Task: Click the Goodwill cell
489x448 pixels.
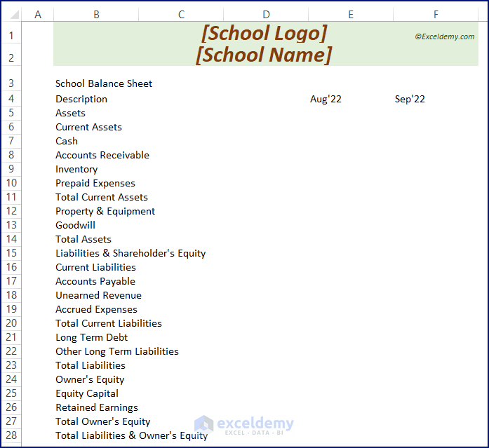Action: coord(75,225)
